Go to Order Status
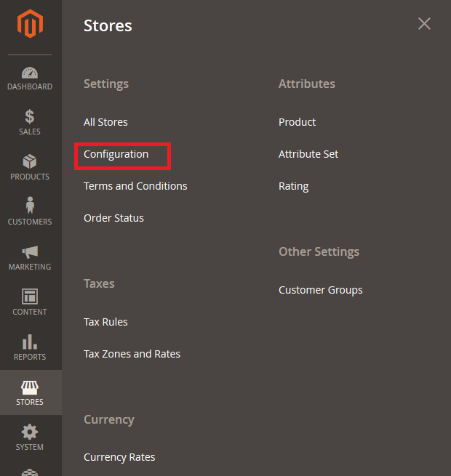The width and height of the screenshot is (451, 476). pyautogui.click(x=113, y=218)
